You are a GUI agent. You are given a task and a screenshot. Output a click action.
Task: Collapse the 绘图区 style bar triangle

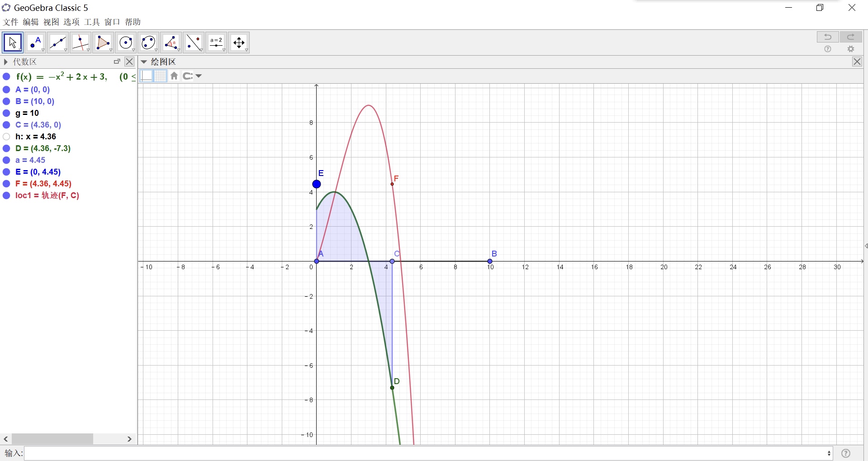coord(144,62)
